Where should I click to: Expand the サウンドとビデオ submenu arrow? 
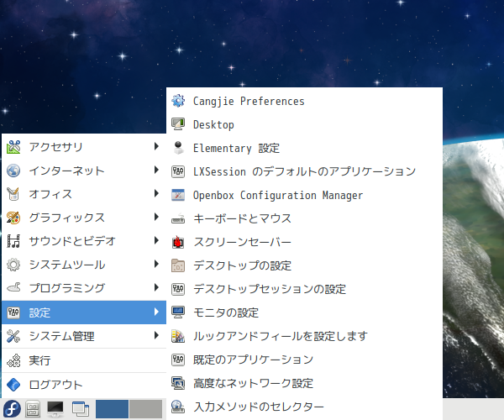coord(156,240)
